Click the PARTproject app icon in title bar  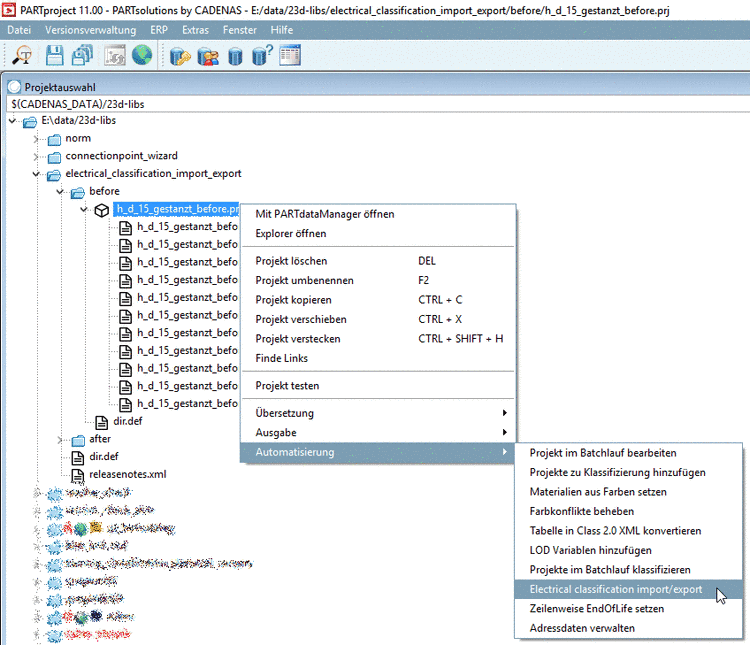9,10
